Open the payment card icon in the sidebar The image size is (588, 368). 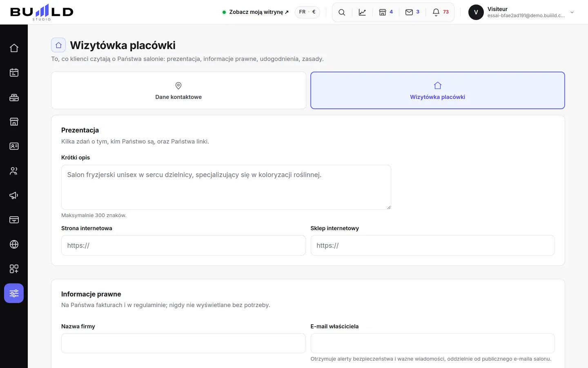pyautogui.click(x=14, y=220)
